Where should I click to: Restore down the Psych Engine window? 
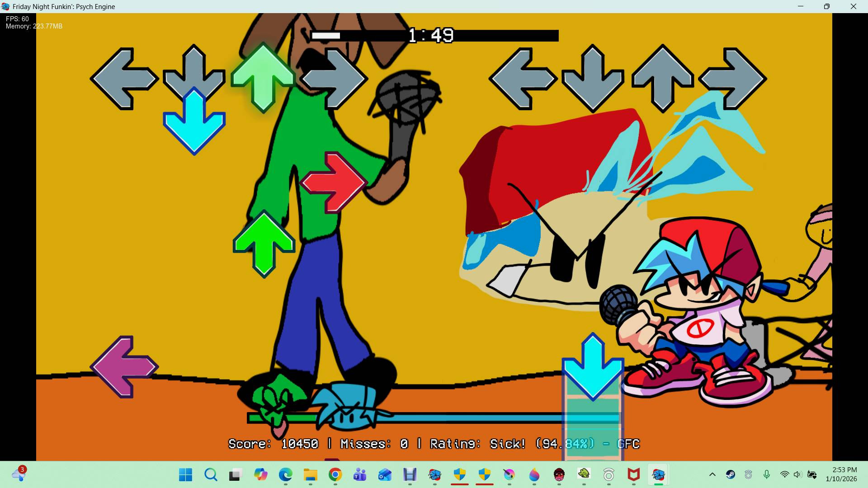827,6
